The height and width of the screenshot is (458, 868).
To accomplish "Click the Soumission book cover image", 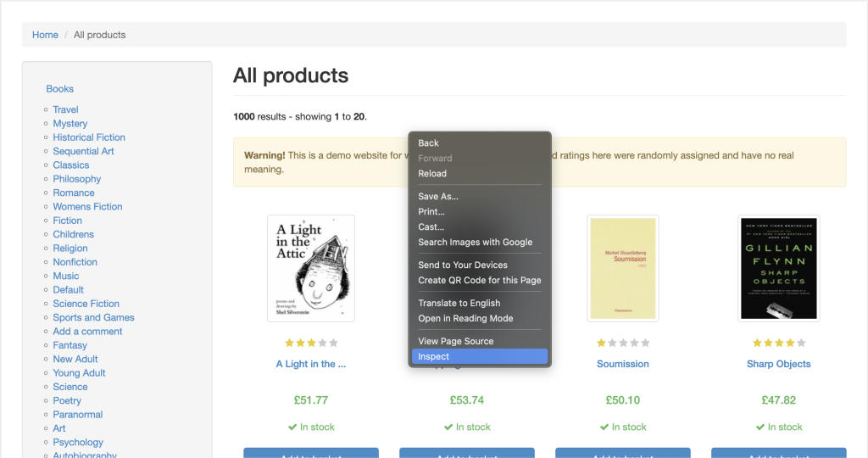I will pos(623,268).
